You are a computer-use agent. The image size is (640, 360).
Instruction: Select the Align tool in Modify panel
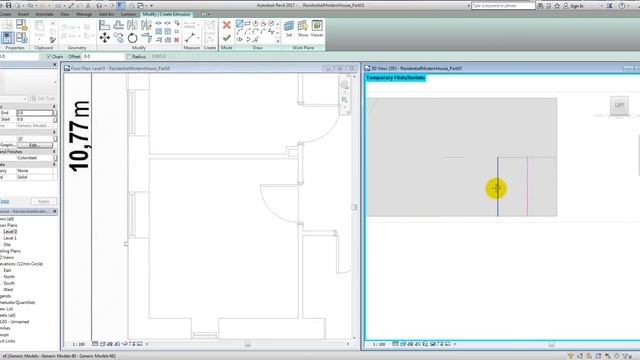104,25
